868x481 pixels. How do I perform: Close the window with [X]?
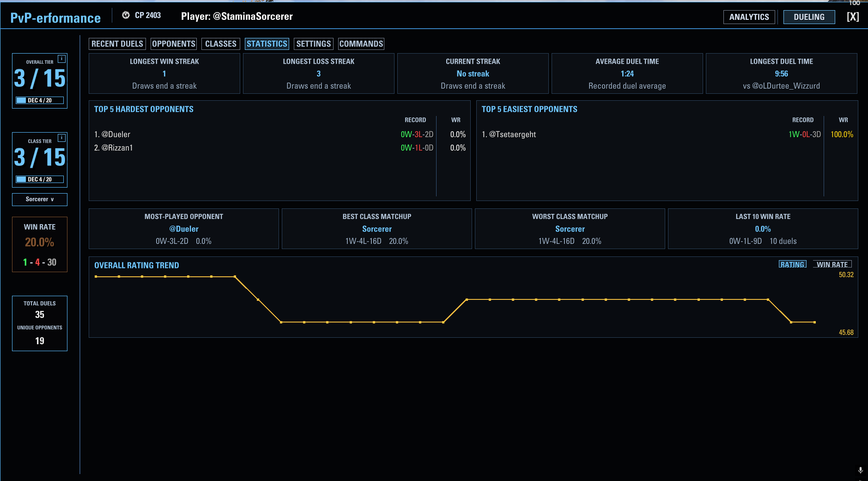coord(853,17)
